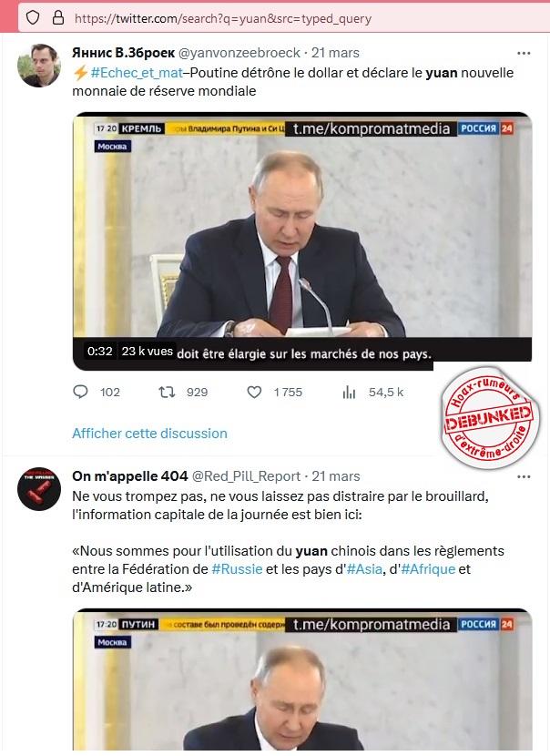Play the second video in 404's tweet
This screenshot has height=756, width=550.
(x=302, y=679)
